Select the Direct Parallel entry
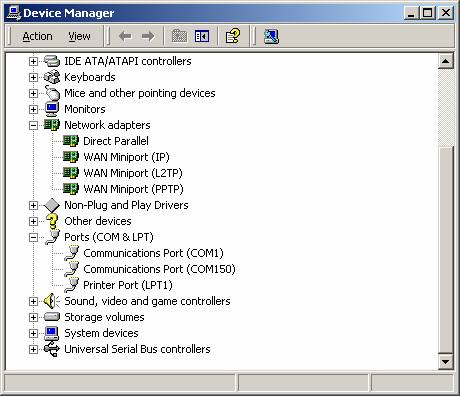 pyautogui.click(x=116, y=141)
